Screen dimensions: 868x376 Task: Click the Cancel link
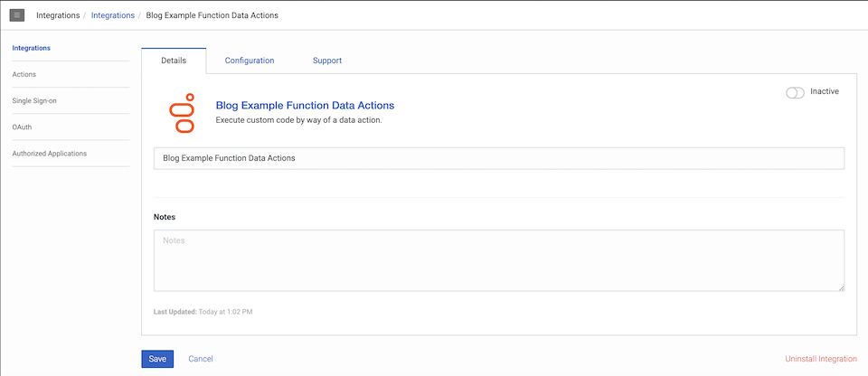click(201, 359)
